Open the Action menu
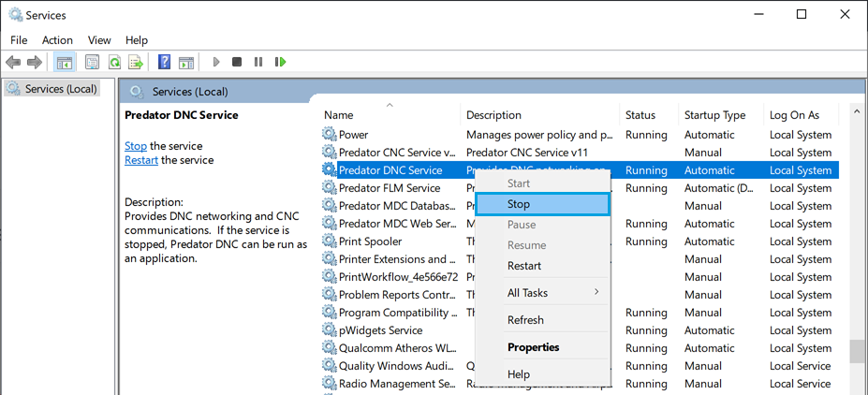This screenshot has width=868, height=395. tap(57, 40)
